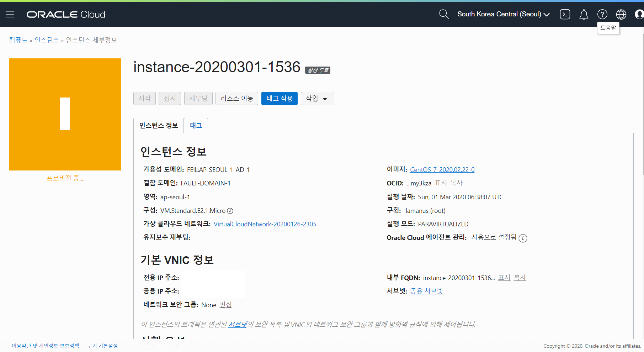The image size is (644, 352).
Task: Click the 리소스 이동 button
Action: [236, 99]
